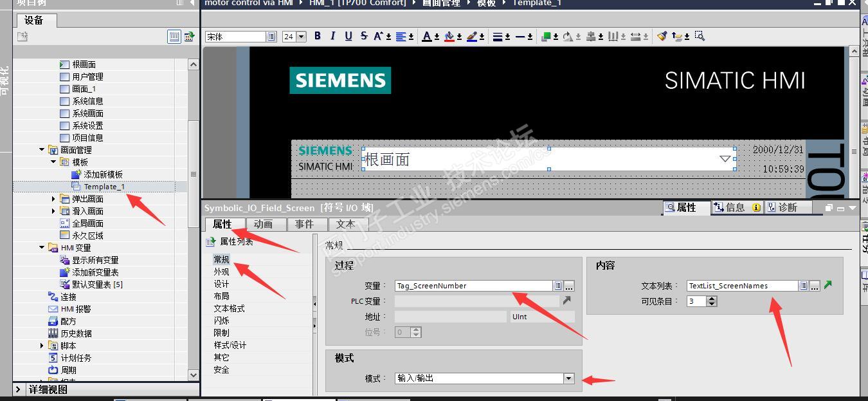Select 闪烁 in property list
Image resolution: width=868 pixels, height=401 pixels.
click(x=221, y=321)
